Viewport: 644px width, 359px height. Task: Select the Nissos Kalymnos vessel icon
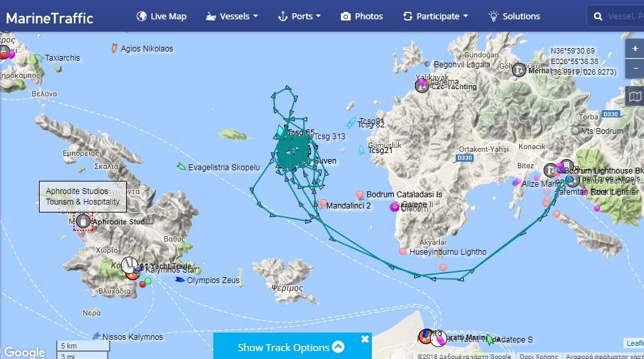[96, 336]
